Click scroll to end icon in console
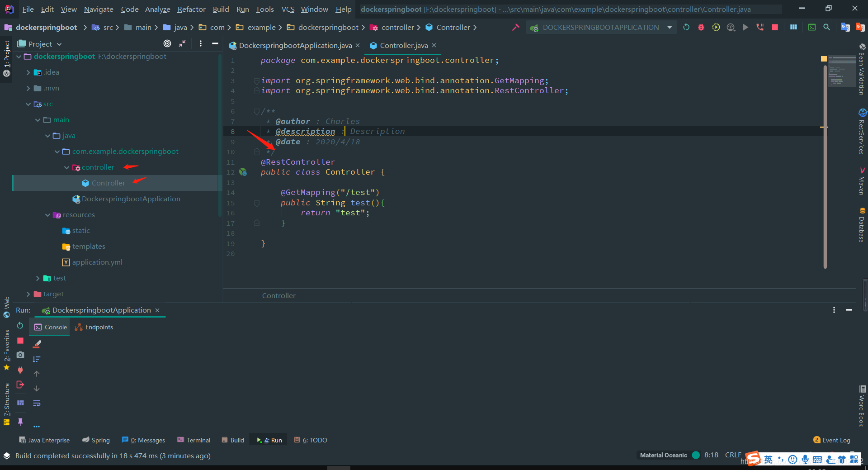This screenshot has height=470, width=868. click(37, 359)
